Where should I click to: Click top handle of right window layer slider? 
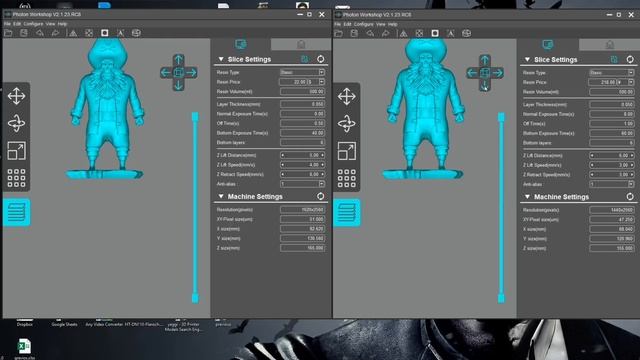click(x=501, y=118)
